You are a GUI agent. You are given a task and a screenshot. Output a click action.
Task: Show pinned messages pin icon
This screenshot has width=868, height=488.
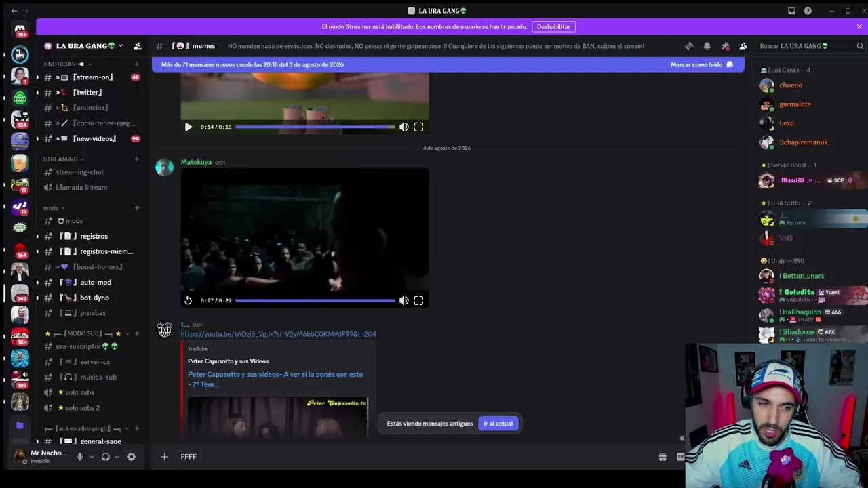[x=725, y=46]
